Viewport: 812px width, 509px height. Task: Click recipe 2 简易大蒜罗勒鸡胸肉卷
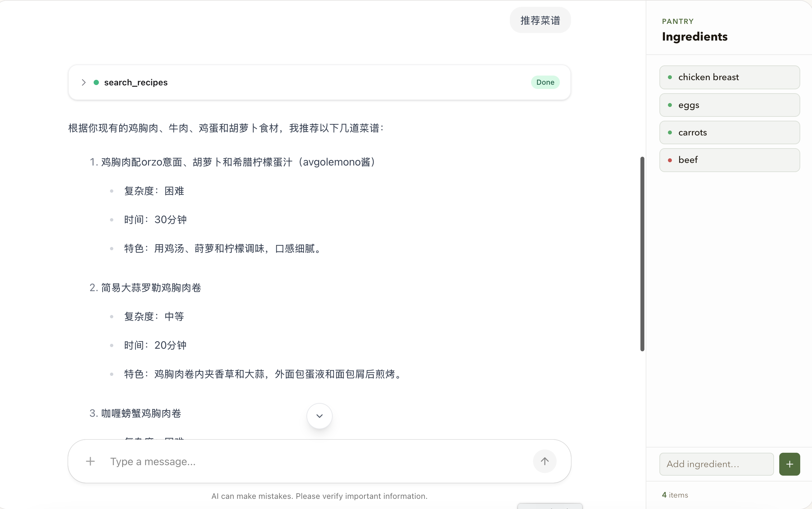point(151,288)
